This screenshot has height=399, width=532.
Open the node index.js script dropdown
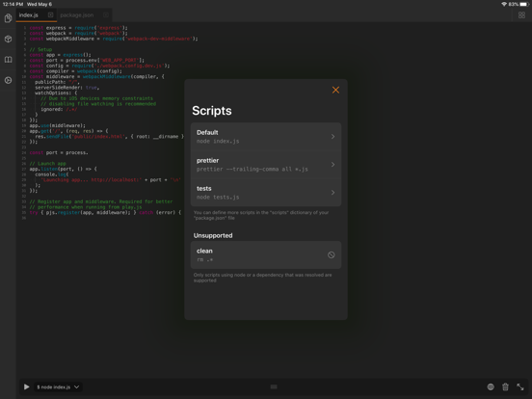pyautogui.click(x=58, y=386)
